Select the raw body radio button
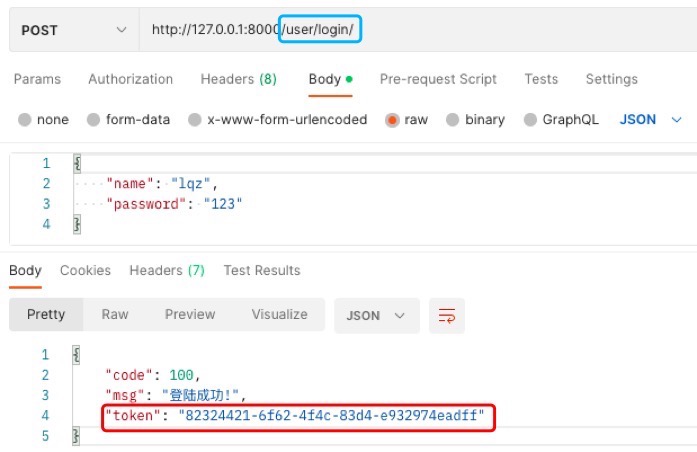 pos(392,120)
